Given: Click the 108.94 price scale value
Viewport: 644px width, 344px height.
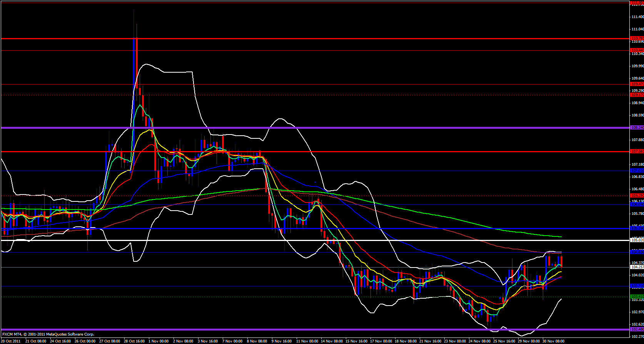Looking at the screenshot, I should [637, 103].
